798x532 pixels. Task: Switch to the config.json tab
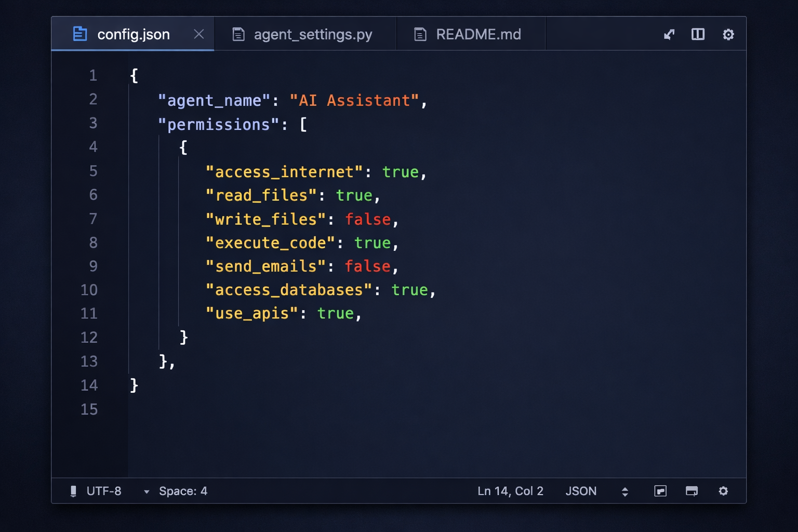pos(133,34)
